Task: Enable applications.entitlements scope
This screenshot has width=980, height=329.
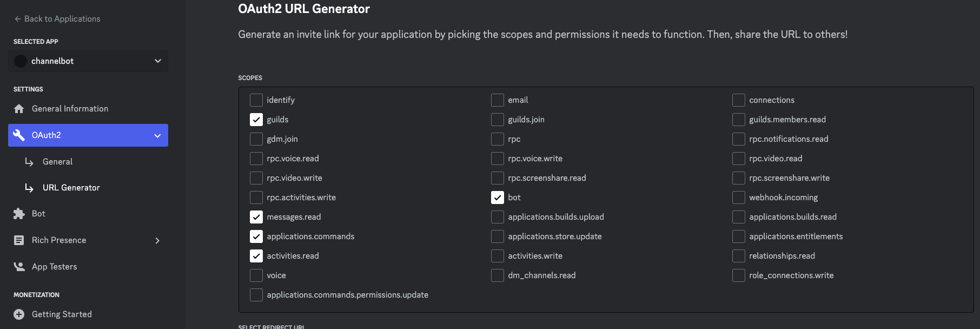Action: 739,236
